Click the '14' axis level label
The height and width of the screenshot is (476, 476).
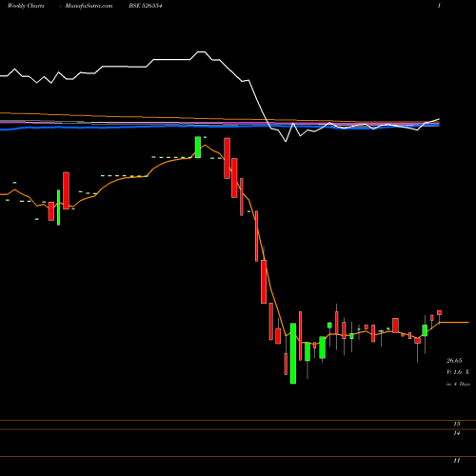(457, 433)
